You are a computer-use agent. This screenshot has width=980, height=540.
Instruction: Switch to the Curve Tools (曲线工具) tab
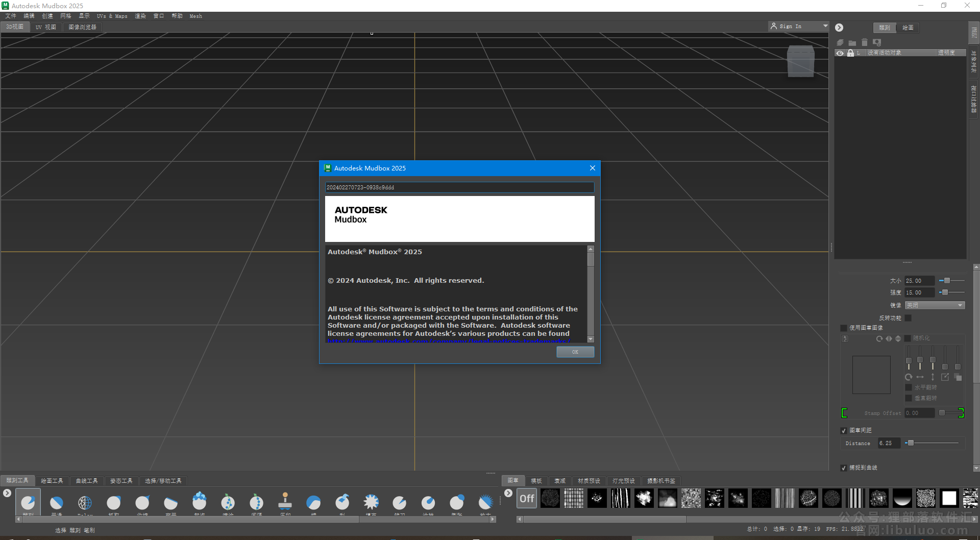(87, 481)
